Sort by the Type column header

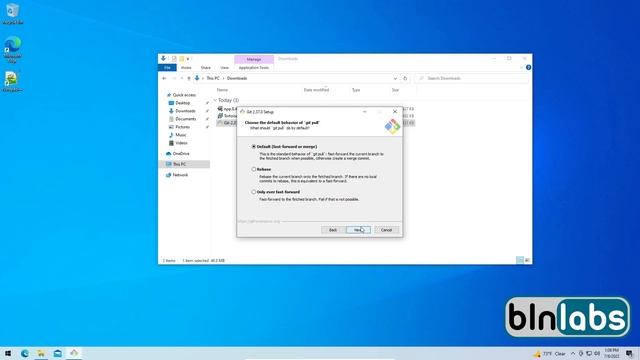[x=356, y=90]
